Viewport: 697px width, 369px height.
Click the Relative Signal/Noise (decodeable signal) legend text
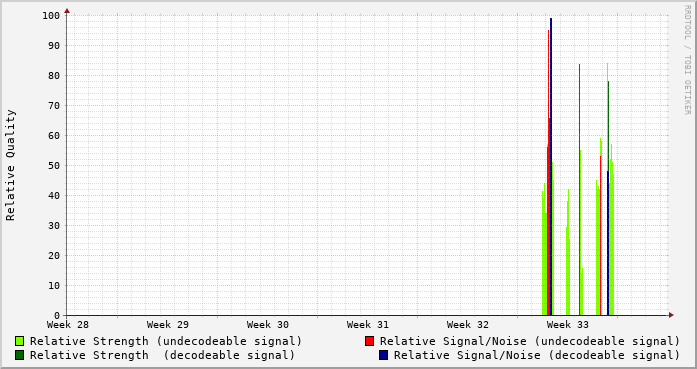point(537,355)
